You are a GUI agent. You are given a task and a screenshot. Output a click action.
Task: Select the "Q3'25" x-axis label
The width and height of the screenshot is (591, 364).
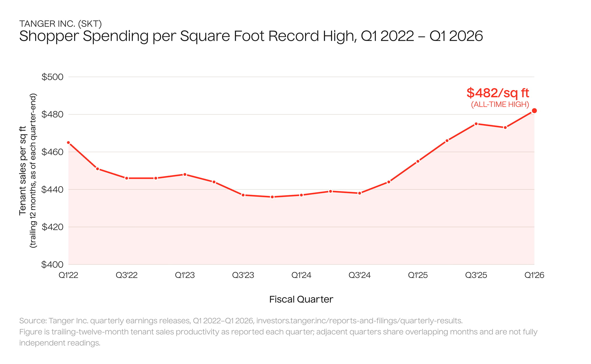point(476,275)
